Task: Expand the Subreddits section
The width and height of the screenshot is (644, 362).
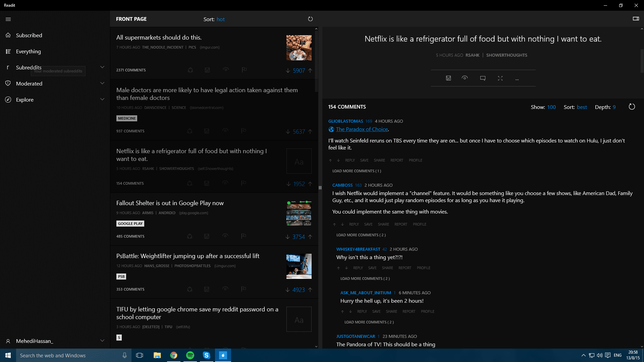Action: pyautogui.click(x=102, y=67)
